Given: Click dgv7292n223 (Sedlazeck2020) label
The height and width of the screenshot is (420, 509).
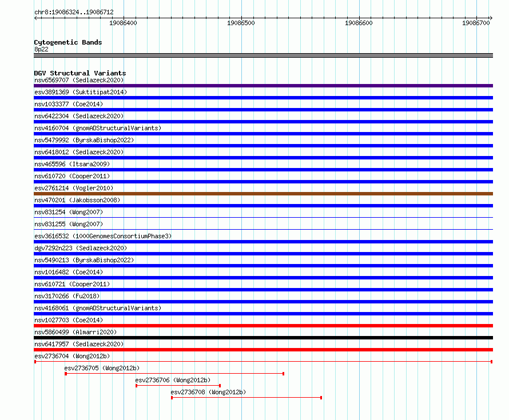Looking at the screenshot, I should 81,248.
